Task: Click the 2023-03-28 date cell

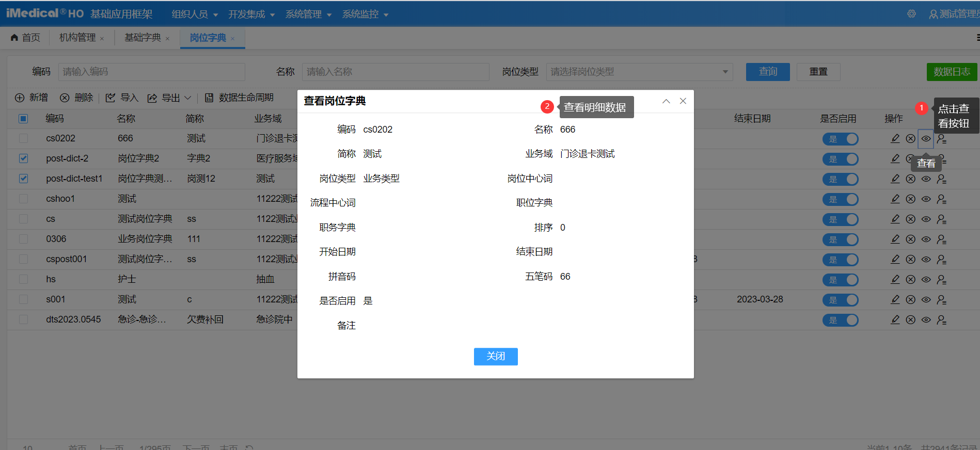Action: tap(760, 299)
